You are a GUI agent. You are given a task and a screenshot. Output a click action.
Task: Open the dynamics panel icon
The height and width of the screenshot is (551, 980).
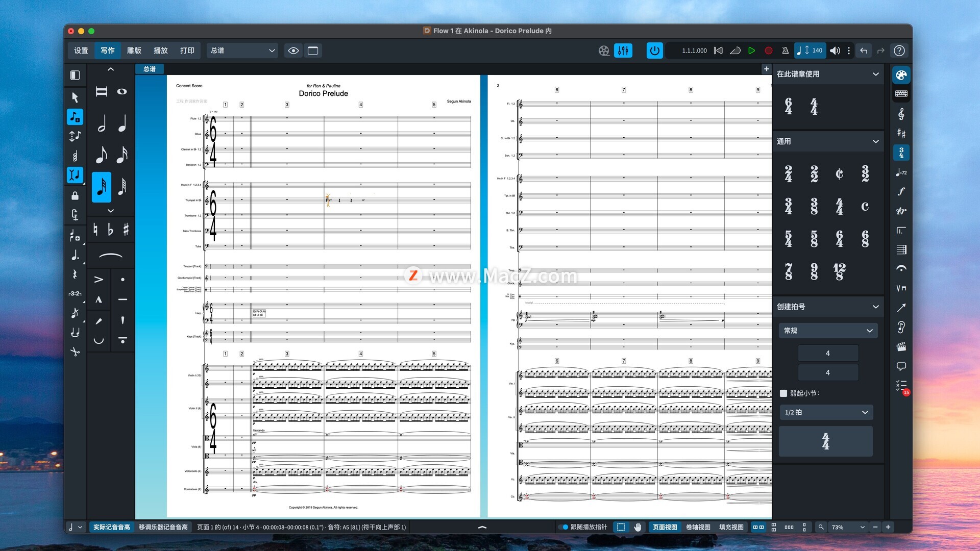coord(901,191)
